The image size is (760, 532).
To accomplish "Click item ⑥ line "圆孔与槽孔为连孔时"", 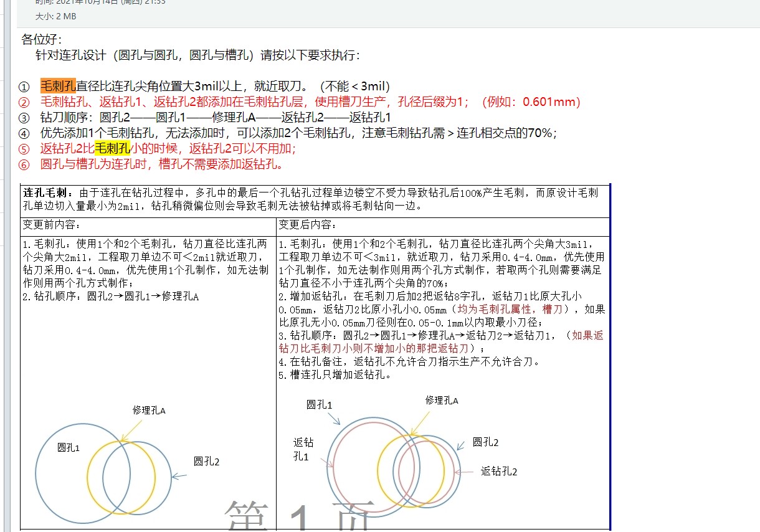I will point(162,164).
